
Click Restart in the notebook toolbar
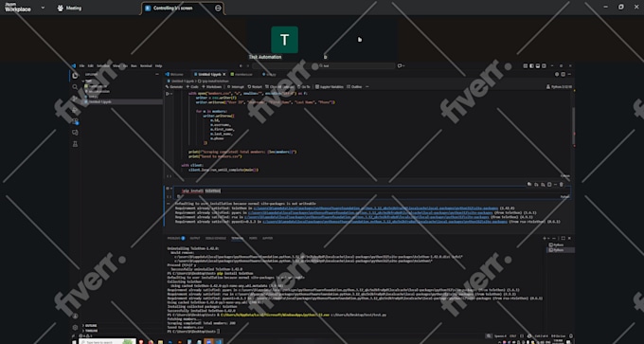(x=255, y=87)
